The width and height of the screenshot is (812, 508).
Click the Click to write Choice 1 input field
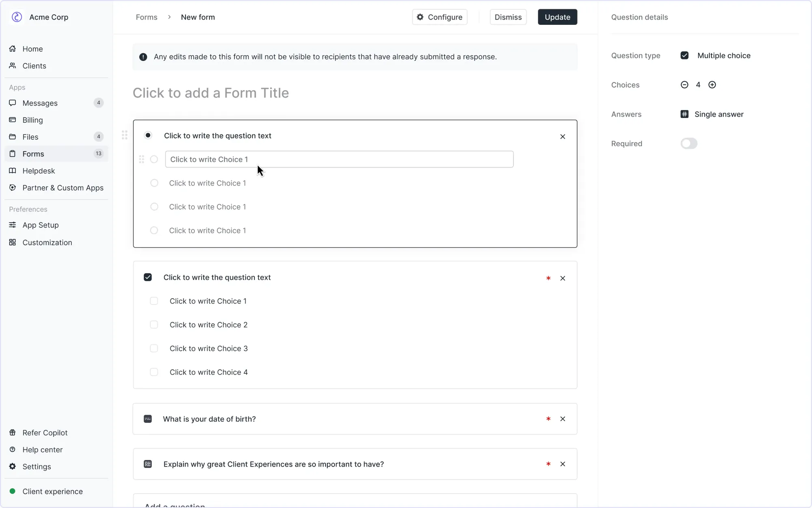click(339, 159)
